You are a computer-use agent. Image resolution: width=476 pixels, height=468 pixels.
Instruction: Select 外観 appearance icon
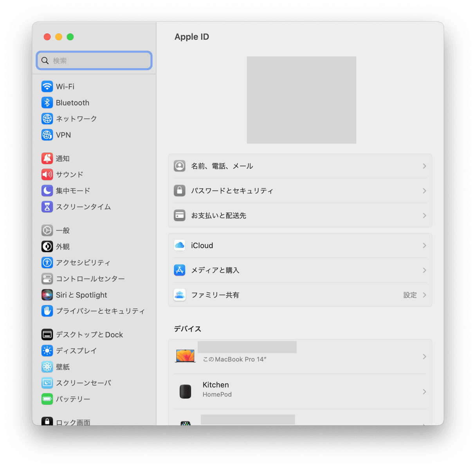click(47, 246)
